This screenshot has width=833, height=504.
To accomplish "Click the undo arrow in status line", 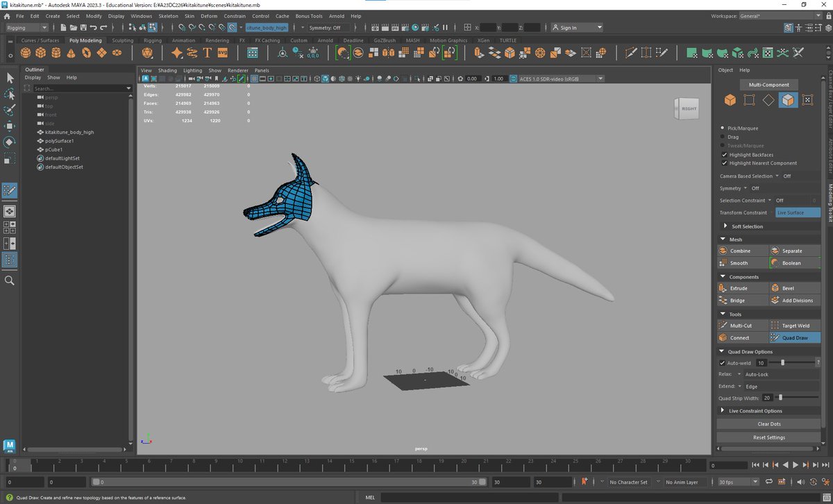I will (x=94, y=28).
